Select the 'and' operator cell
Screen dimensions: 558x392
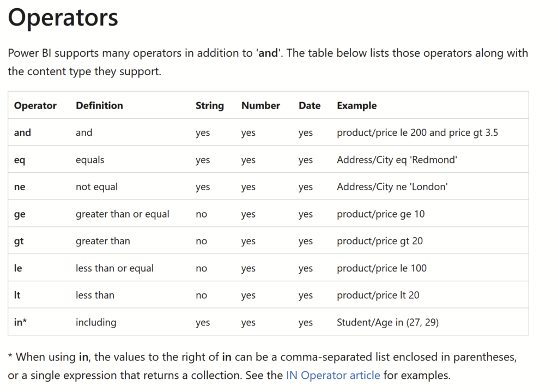22,132
